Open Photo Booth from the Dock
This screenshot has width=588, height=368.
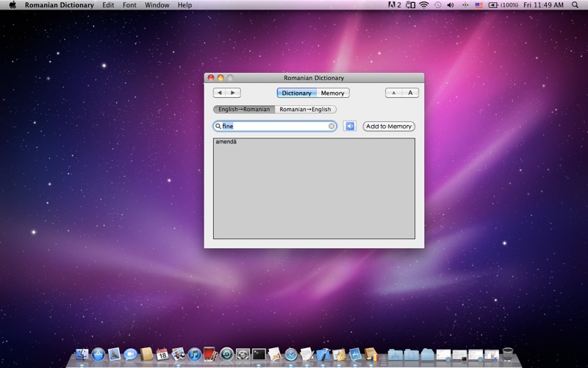pyautogui.click(x=211, y=354)
